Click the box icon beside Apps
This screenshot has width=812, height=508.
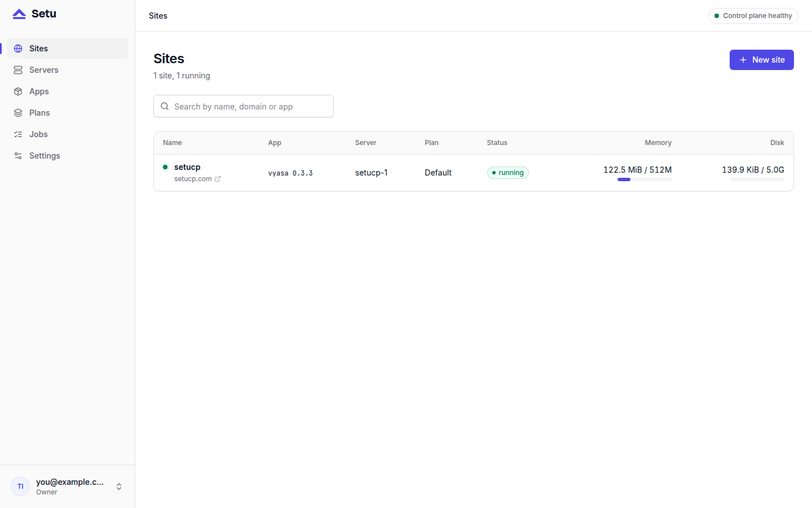click(x=18, y=91)
